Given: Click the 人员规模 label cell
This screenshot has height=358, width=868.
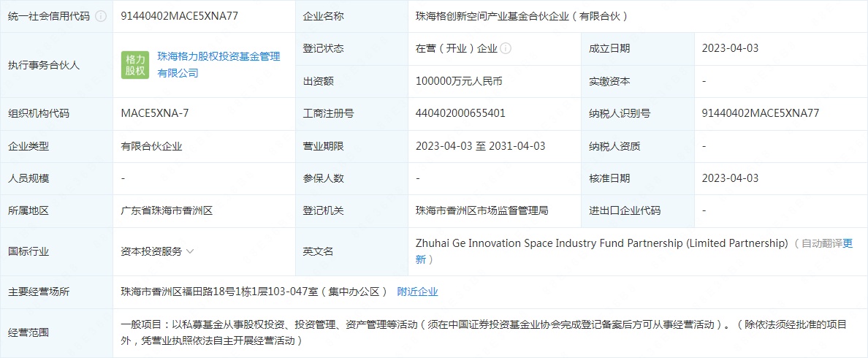Looking at the screenshot, I should [56, 178].
